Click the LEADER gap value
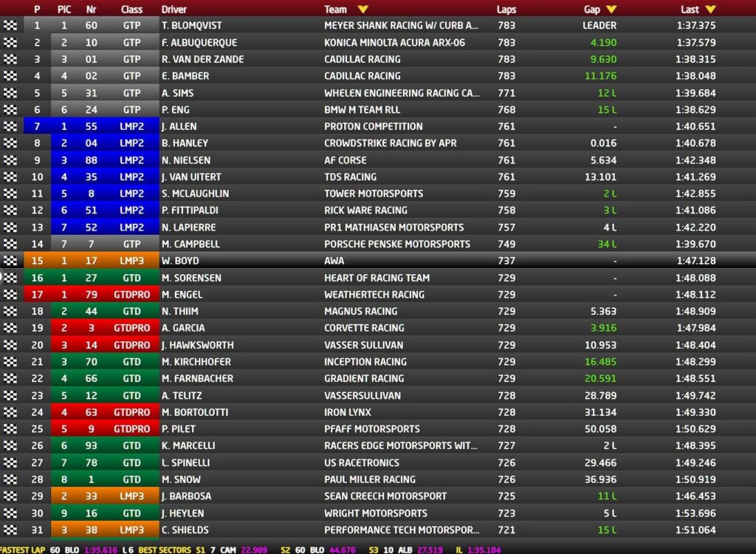This screenshot has height=554, width=756. (599, 26)
